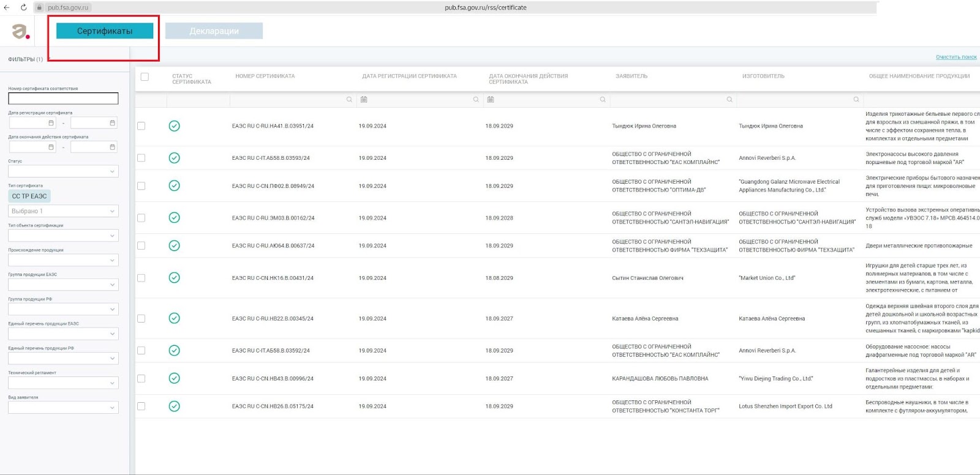Check the row for КАРАНДАШОВА ЛЮБОВЬ ПАВЛОВНА
The image size is (980, 475).
141,378
